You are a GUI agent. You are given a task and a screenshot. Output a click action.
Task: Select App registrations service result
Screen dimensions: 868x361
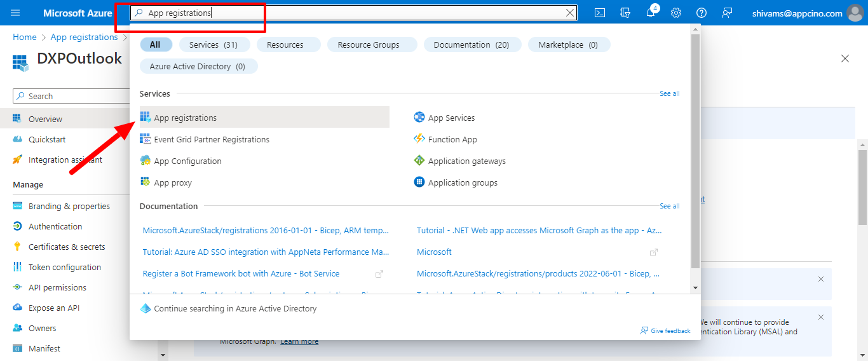pyautogui.click(x=185, y=118)
